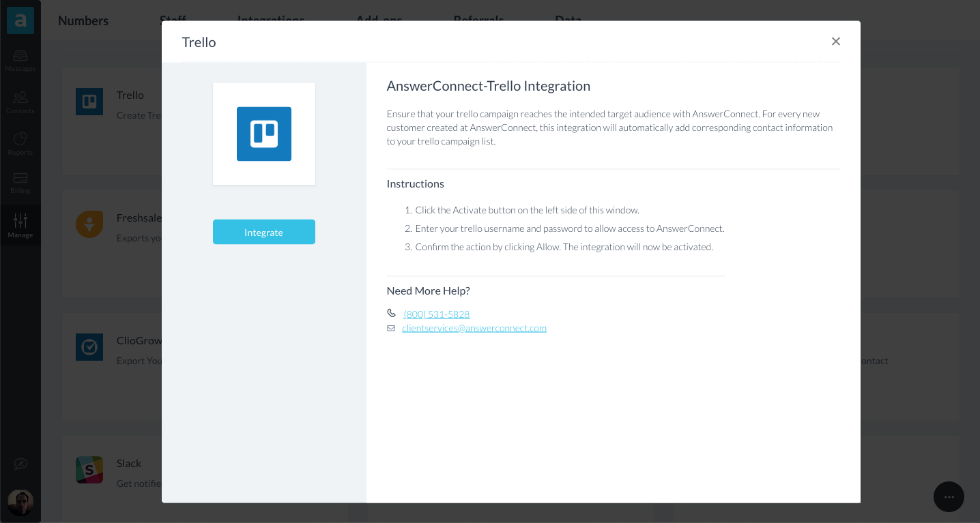The height and width of the screenshot is (523, 980).
Task: Open Billing in the left sidebar
Action: point(20,183)
